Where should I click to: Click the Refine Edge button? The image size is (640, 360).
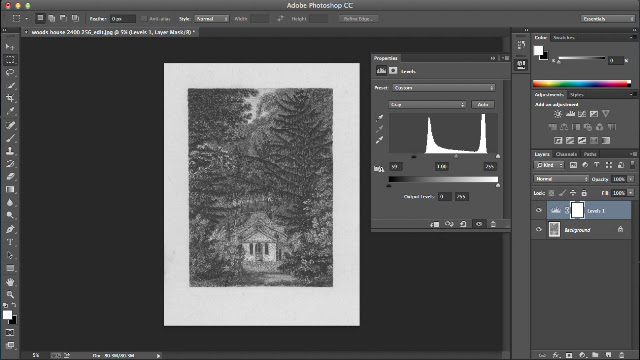pyautogui.click(x=358, y=19)
